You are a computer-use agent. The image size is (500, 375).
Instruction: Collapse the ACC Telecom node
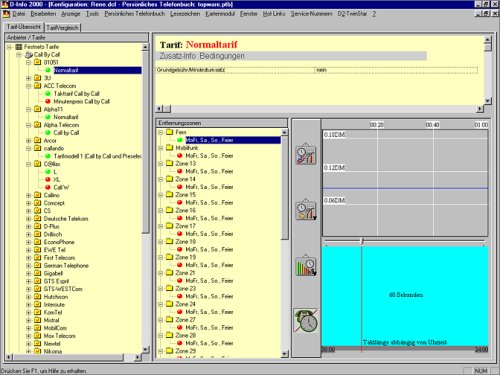point(29,86)
